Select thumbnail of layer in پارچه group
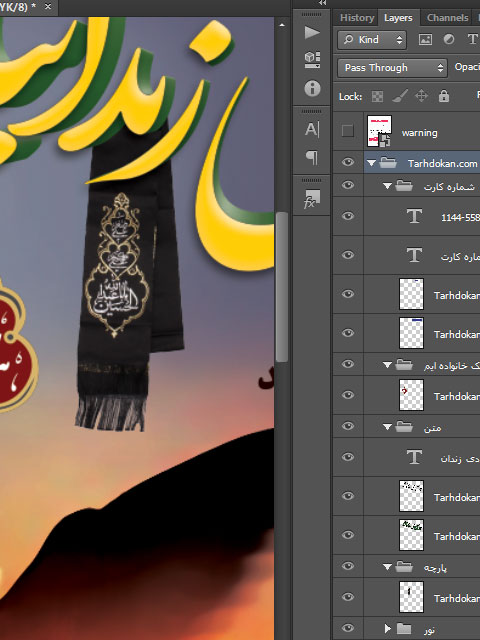Screen dimensions: 480x640 411,597
